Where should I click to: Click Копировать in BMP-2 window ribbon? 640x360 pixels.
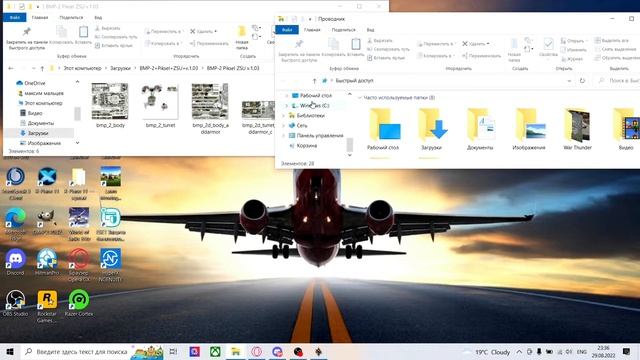(61, 35)
